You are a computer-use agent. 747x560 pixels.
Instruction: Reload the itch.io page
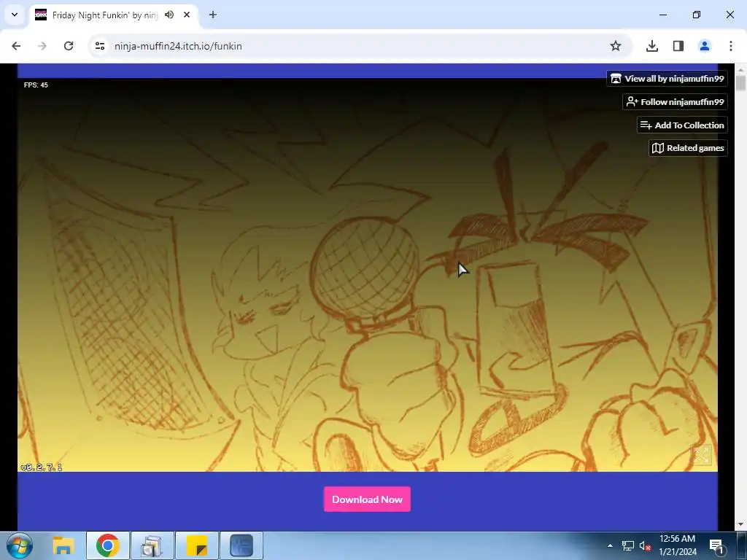pos(69,46)
